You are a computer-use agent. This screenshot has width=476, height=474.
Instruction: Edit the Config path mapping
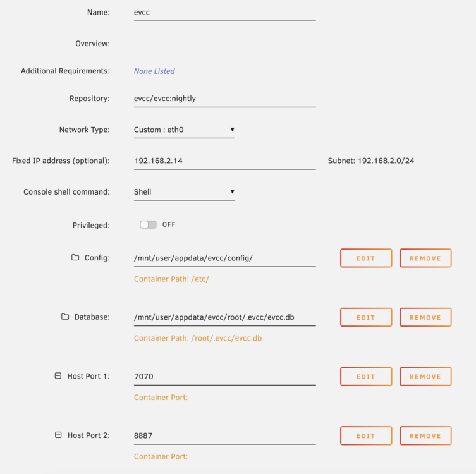click(x=366, y=258)
